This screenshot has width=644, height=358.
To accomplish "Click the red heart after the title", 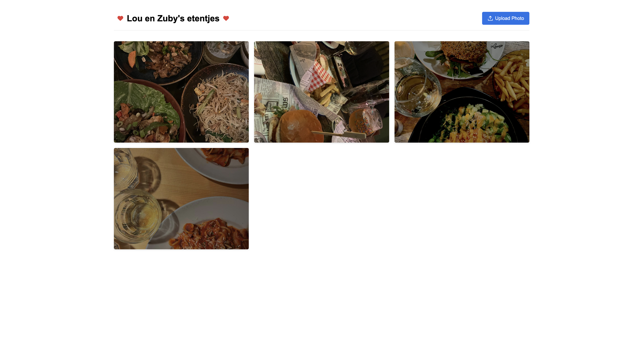I will pyautogui.click(x=226, y=18).
